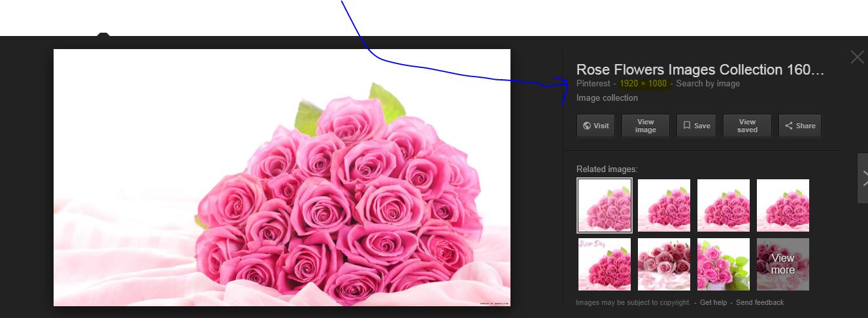Close the image preview panel
Screen dimensions: 868x318
click(x=857, y=57)
